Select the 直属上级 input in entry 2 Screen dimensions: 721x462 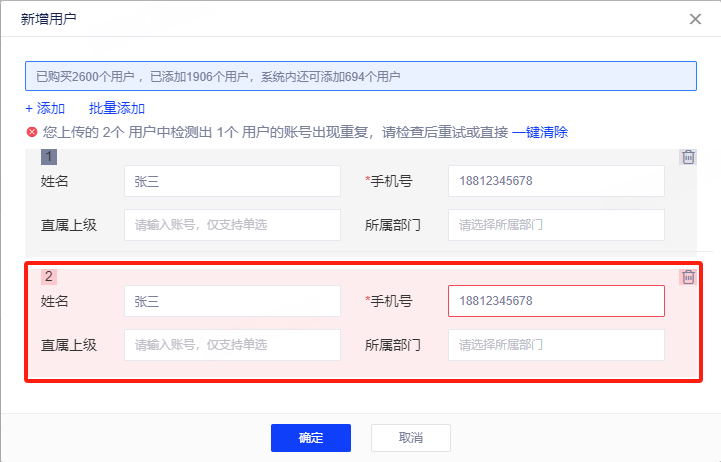tap(232, 345)
